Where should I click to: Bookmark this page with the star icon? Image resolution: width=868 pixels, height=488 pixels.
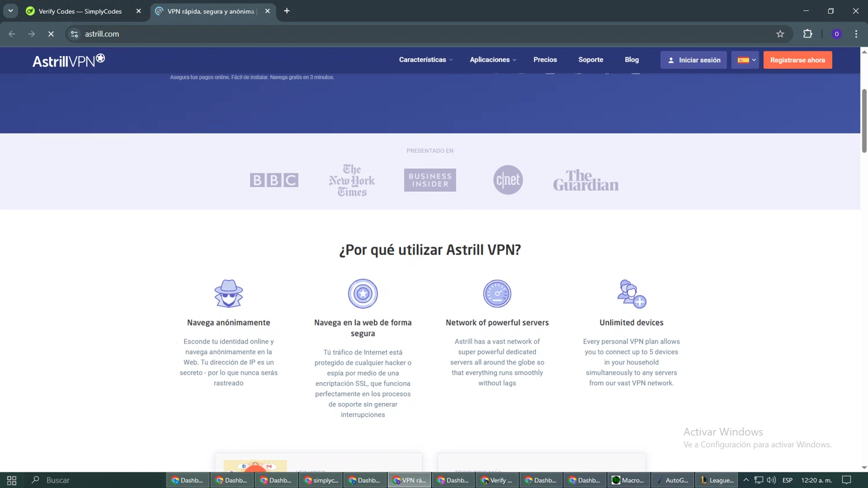click(780, 34)
